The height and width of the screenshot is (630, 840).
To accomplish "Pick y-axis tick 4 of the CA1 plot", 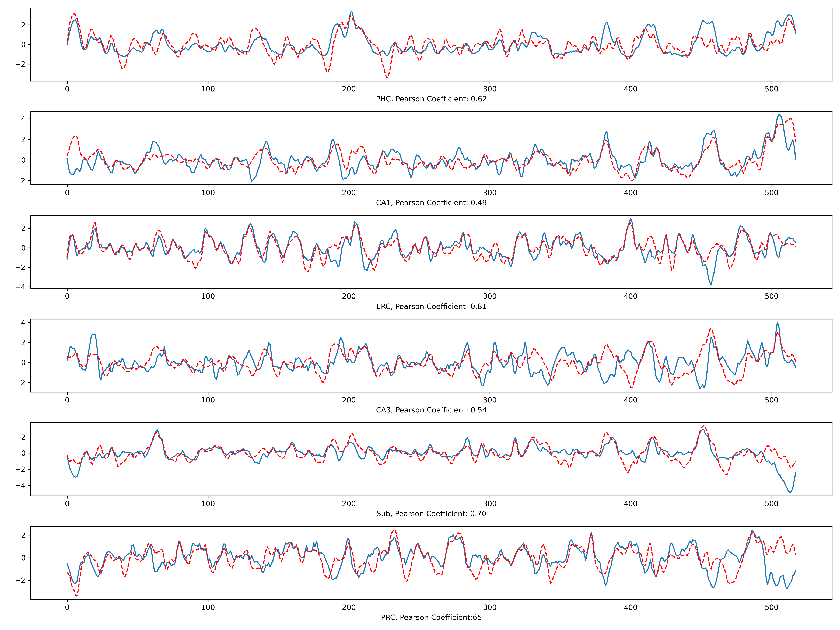I will click(x=24, y=119).
